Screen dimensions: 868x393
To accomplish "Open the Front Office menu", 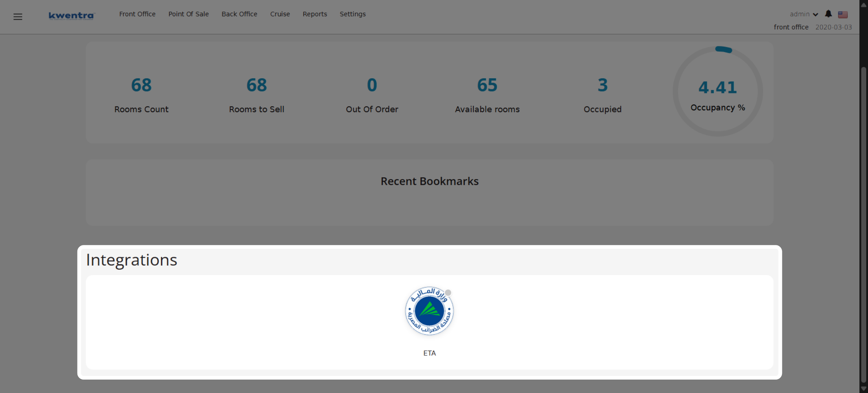I will click(x=137, y=14).
